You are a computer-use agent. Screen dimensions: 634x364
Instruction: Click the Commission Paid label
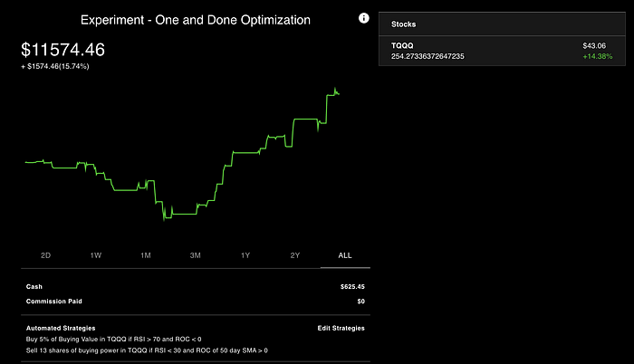(53, 302)
